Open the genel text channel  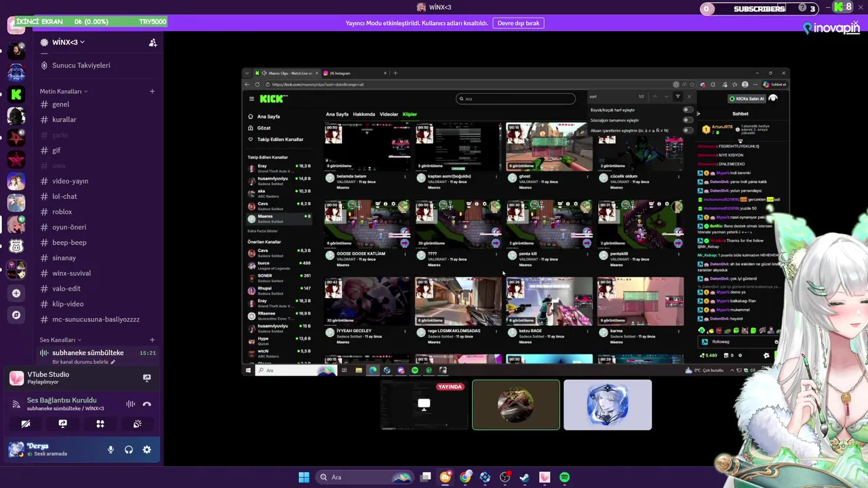point(98,104)
